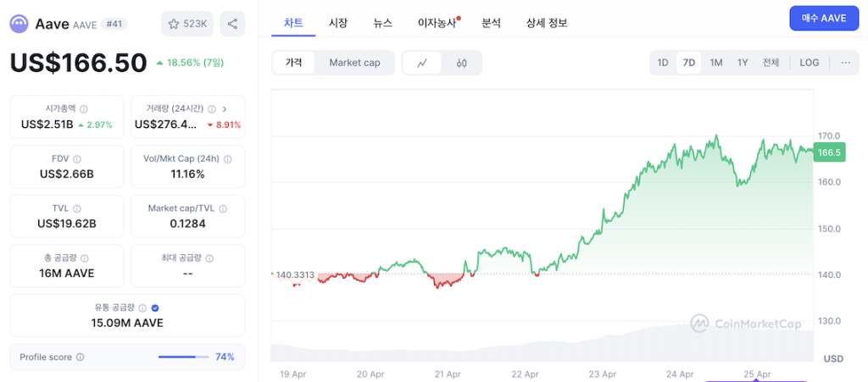The width and height of the screenshot is (868, 382).
Task: Open the chart more options menu
Action: [845, 63]
